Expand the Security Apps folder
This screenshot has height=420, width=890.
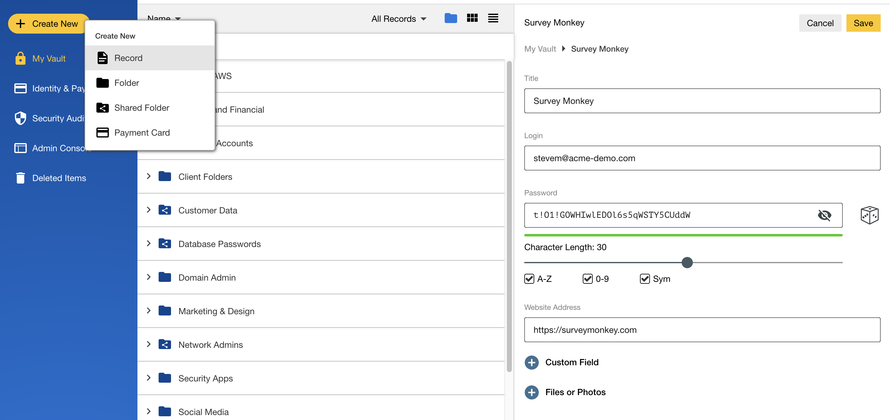coord(149,377)
